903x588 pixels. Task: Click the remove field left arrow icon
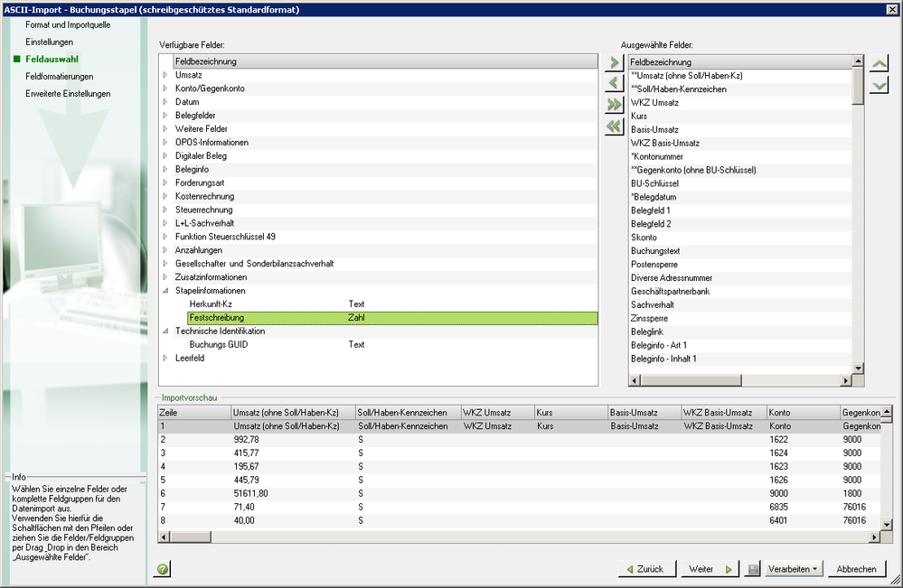click(x=614, y=83)
